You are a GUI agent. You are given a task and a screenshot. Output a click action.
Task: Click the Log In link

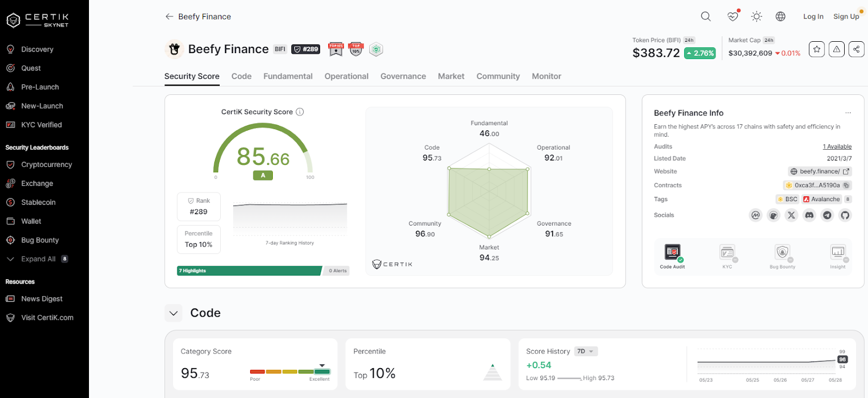(x=813, y=17)
